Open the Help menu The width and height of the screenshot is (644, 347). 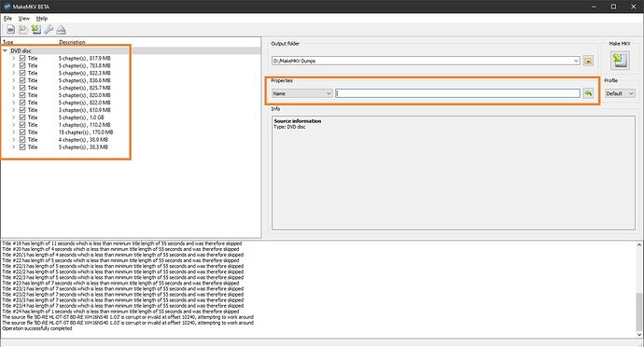(42, 19)
